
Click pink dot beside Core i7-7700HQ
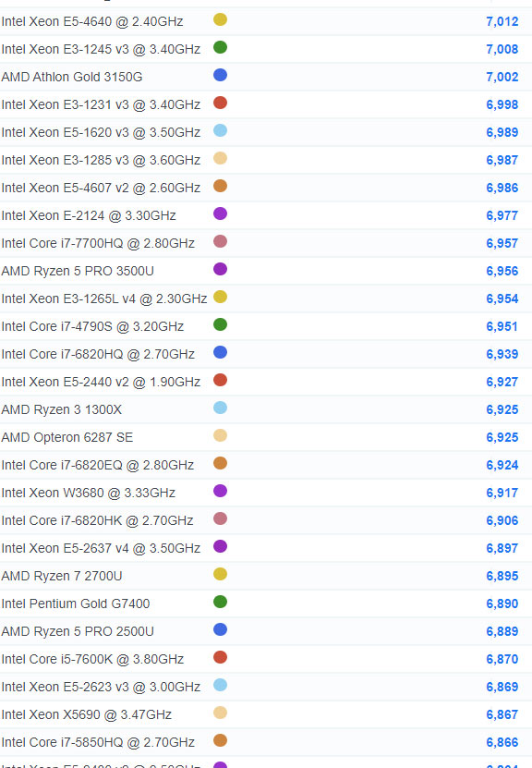[x=220, y=241]
